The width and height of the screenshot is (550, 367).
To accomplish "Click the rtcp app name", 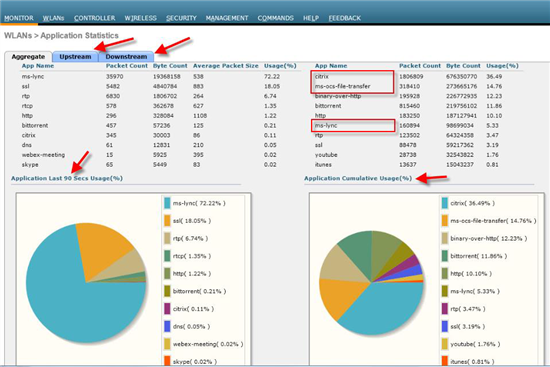I will pyautogui.click(x=27, y=106).
